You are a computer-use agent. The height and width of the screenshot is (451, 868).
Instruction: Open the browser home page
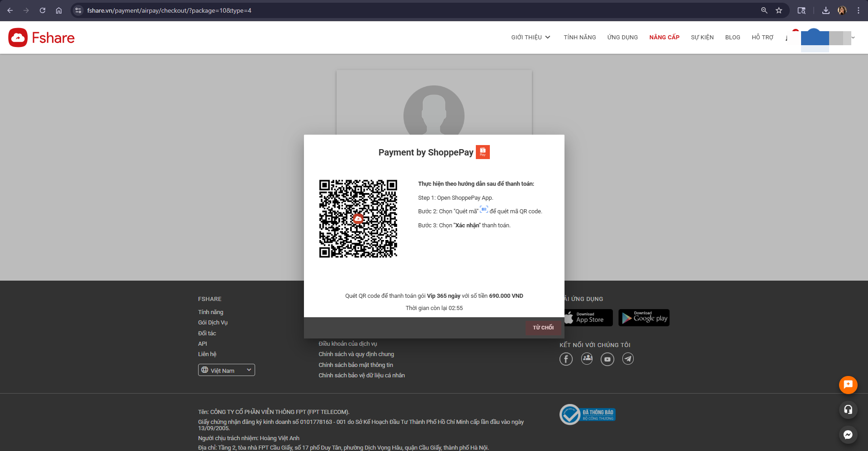(59, 10)
